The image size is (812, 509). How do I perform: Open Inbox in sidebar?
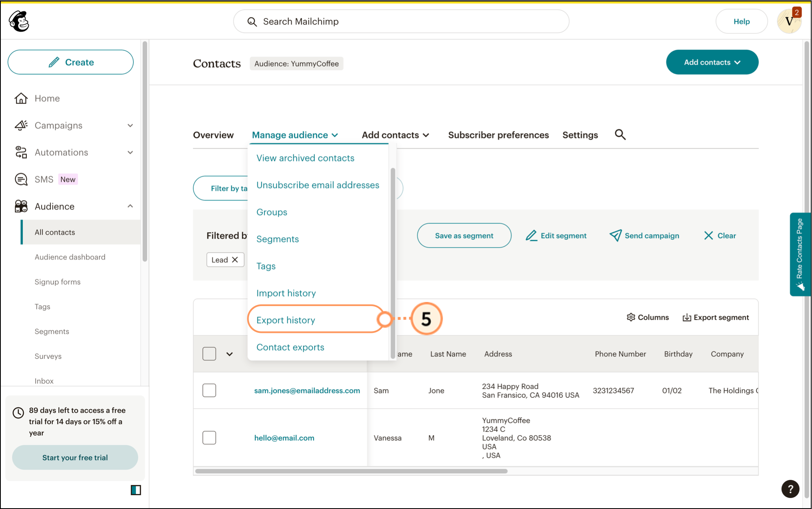coord(44,381)
